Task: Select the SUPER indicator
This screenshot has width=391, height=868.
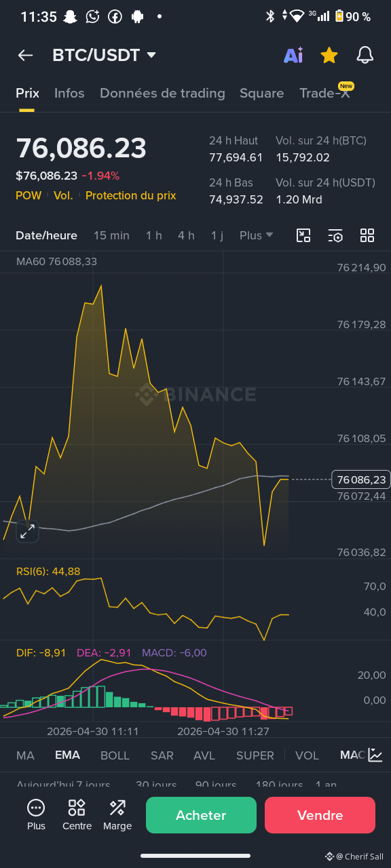Action: pyautogui.click(x=255, y=755)
